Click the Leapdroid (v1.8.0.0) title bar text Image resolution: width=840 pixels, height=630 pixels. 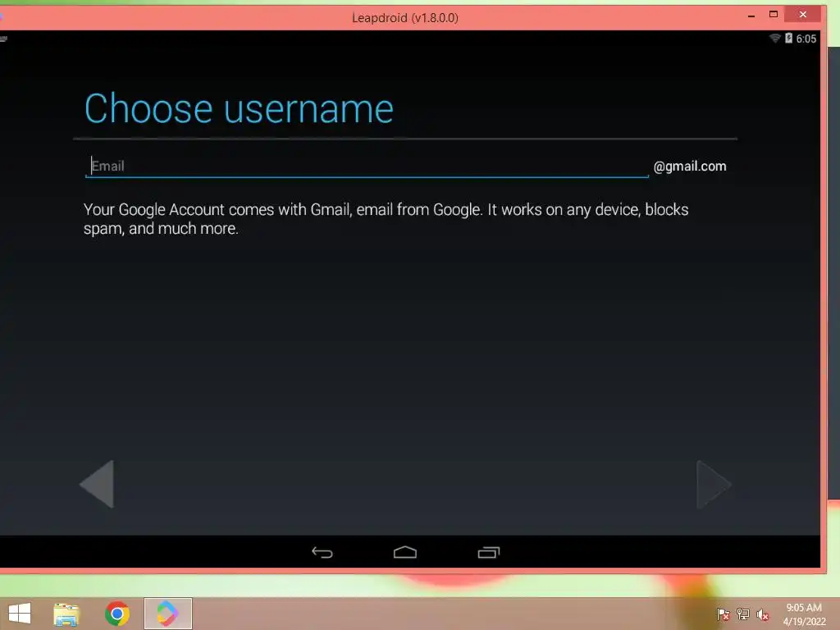tap(405, 18)
